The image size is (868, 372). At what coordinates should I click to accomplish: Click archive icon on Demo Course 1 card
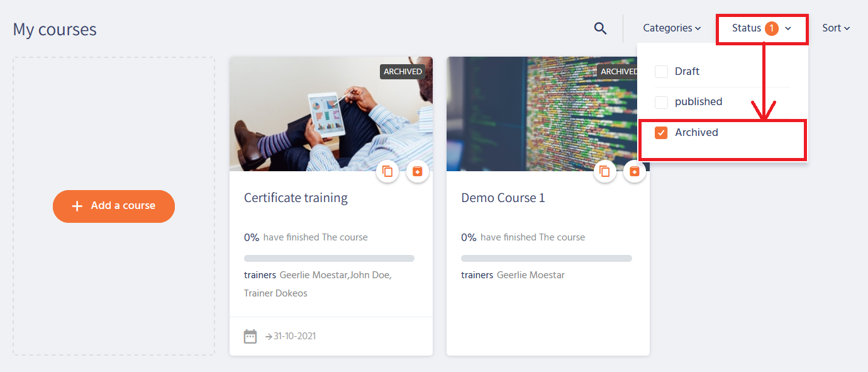[x=635, y=171]
